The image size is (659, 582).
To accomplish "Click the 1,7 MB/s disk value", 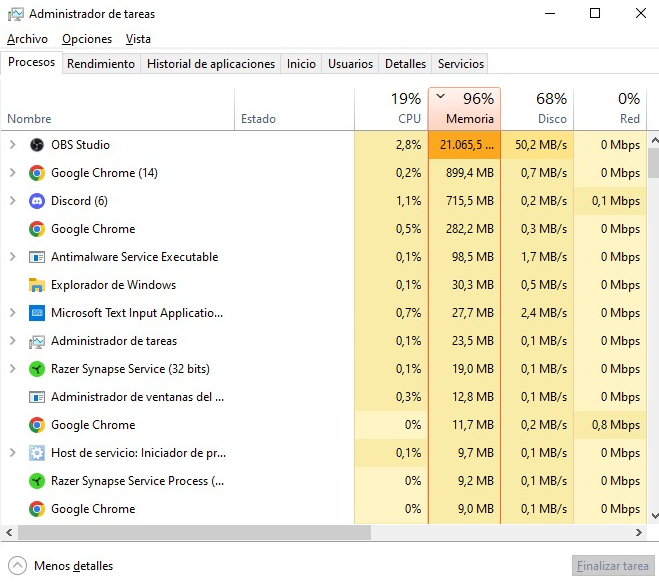I will coord(544,257).
